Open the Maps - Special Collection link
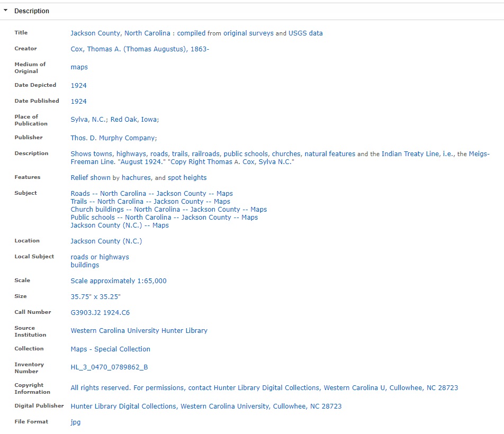 pos(110,349)
